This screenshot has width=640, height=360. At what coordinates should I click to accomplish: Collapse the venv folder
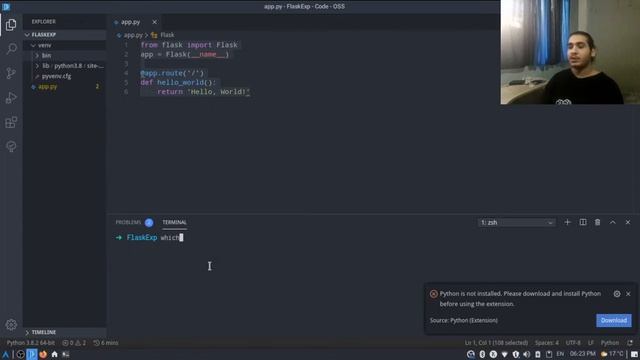(64, 45)
